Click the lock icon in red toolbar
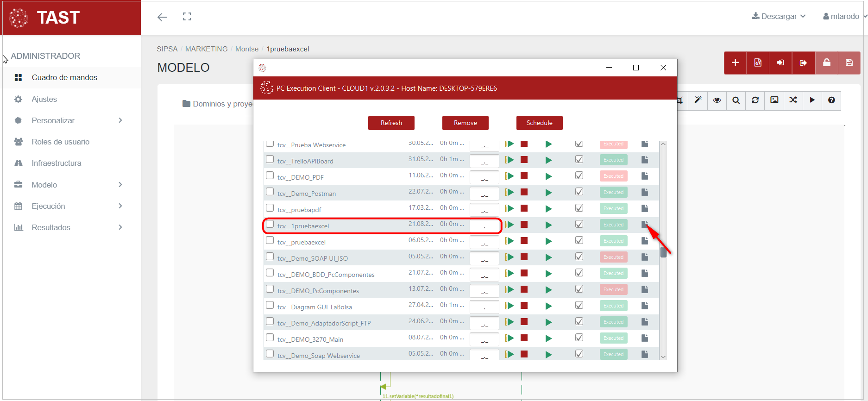Screen dimensions: 868x401 (x=826, y=63)
